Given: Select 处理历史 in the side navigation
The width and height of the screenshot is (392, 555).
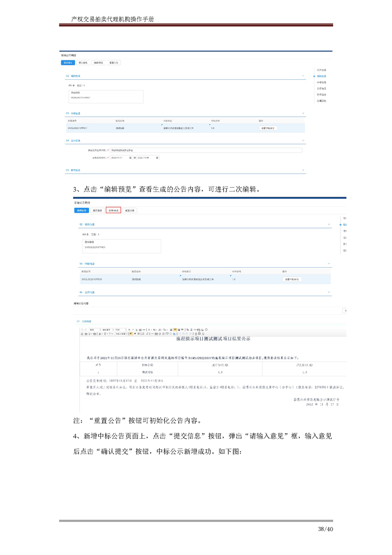Looking at the screenshot, I should point(321,100).
